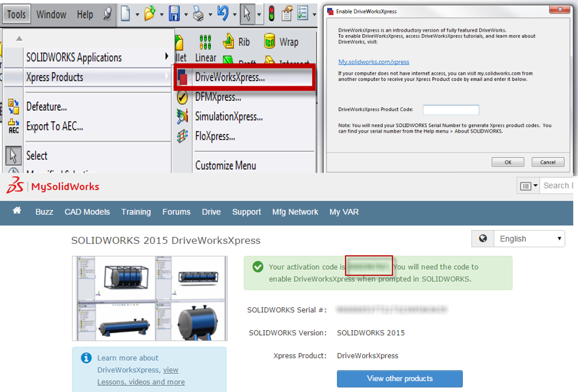Click the Export To AEC icon
The height and width of the screenshot is (392, 578).
13,126
